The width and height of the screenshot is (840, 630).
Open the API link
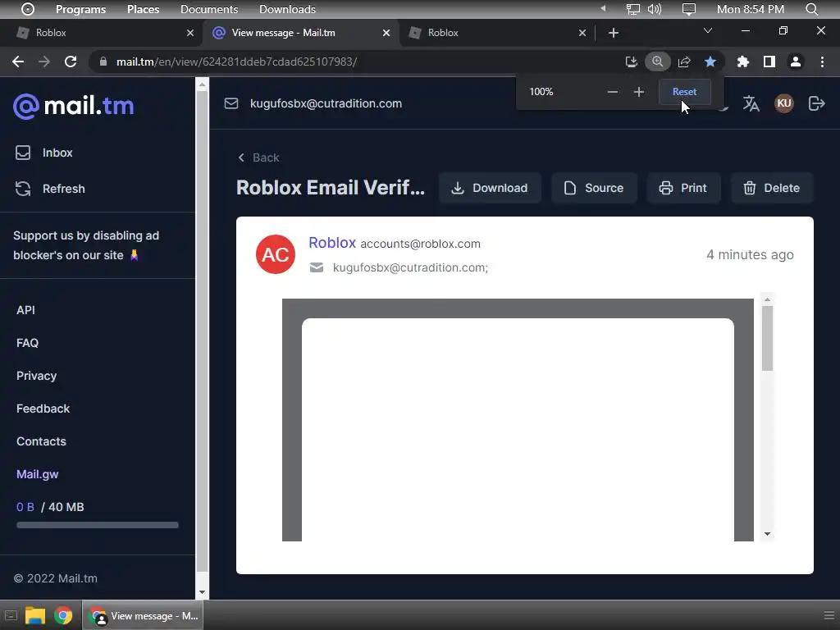25,310
